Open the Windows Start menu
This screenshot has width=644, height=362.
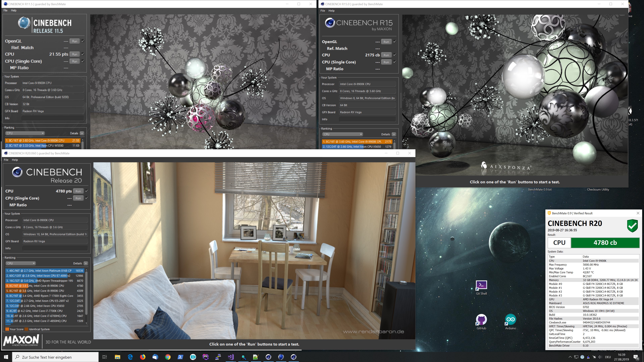pyautogui.click(x=6, y=357)
